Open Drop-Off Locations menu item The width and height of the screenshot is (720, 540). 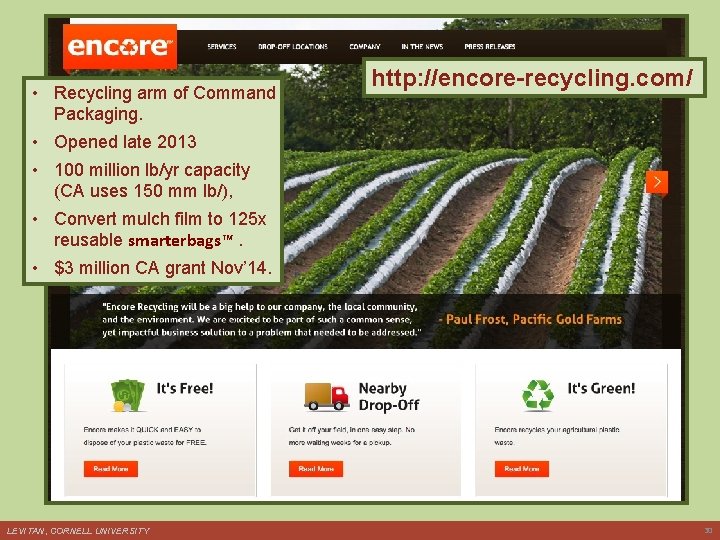[293, 46]
